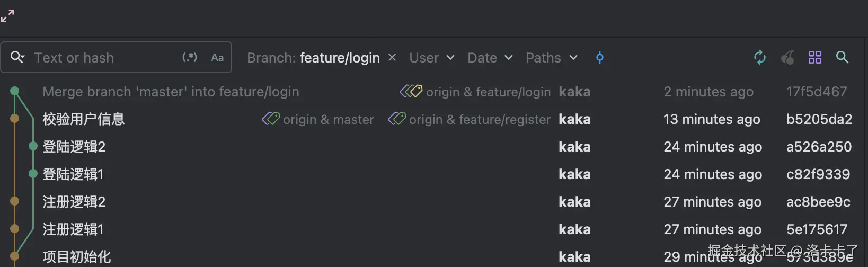868x267 pixels.
Task: Select the merge commit 17f5d467
Action: 171,92
